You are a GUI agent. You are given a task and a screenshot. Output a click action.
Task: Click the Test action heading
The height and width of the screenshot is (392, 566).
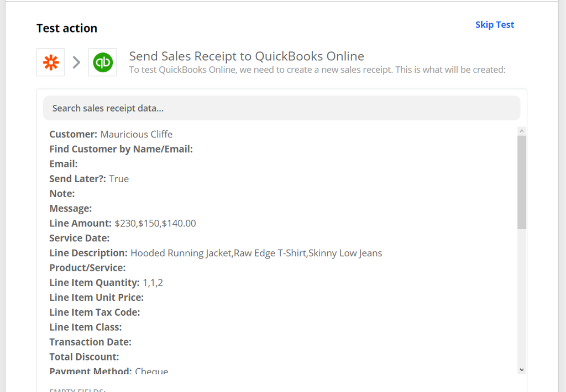tap(67, 28)
